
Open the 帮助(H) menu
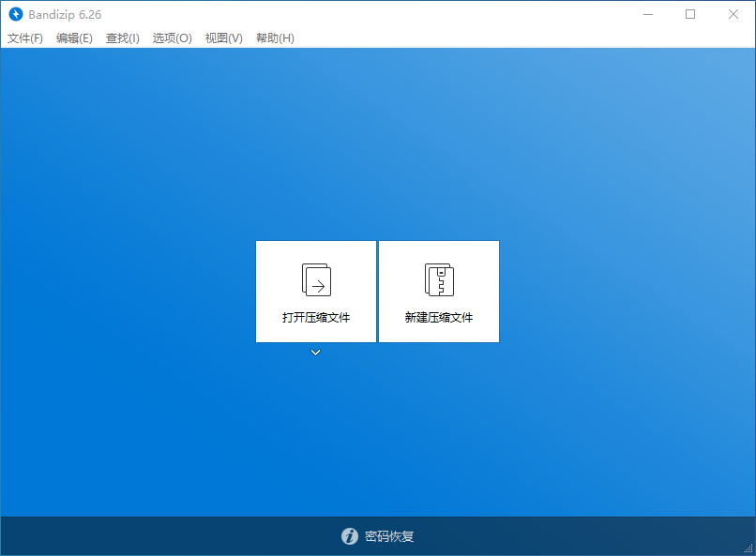275,38
